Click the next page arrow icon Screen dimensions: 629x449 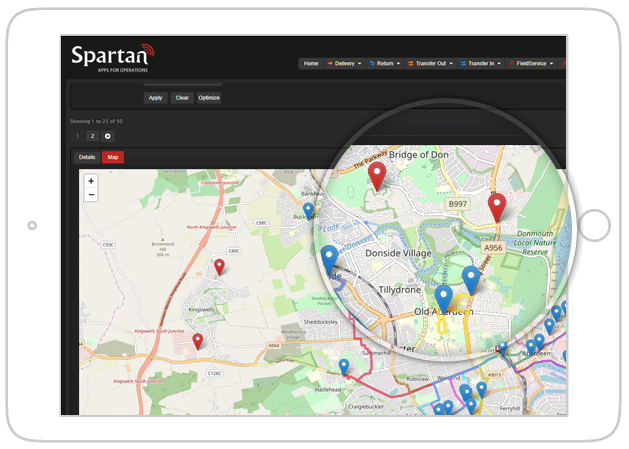108,136
